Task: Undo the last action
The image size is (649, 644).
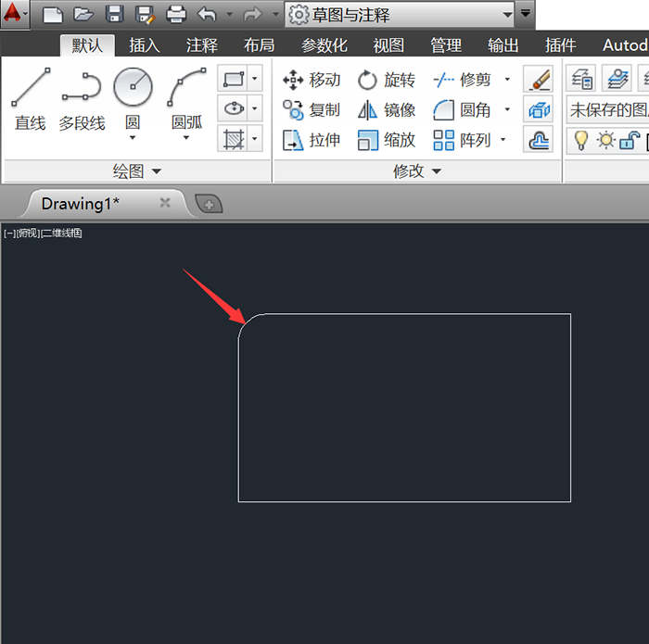Action: pos(208,15)
